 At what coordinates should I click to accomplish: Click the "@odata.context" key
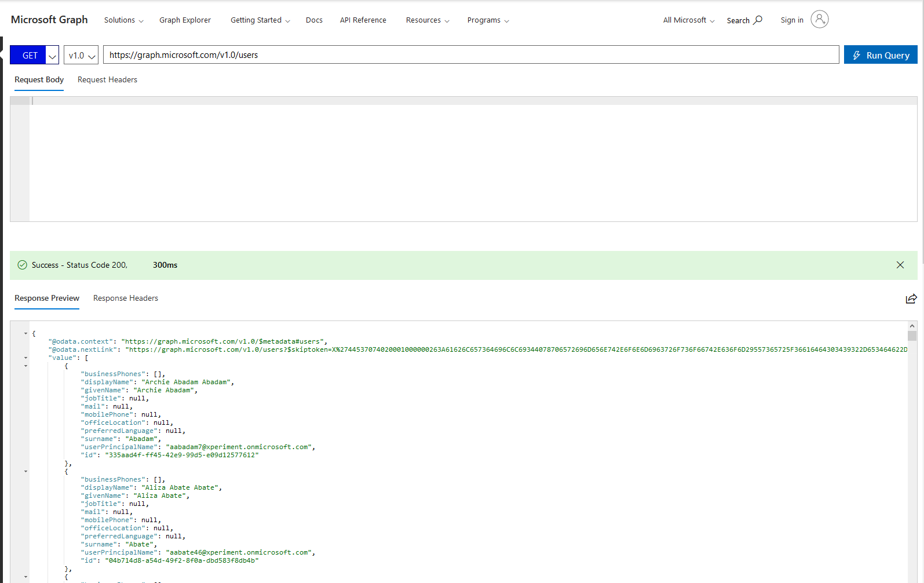81,342
